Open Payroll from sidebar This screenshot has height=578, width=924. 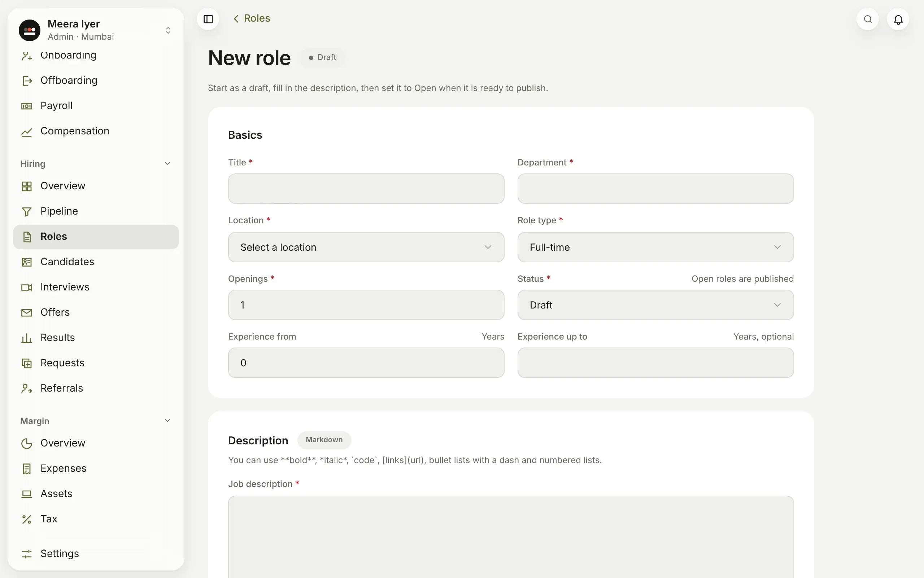[96, 106]
